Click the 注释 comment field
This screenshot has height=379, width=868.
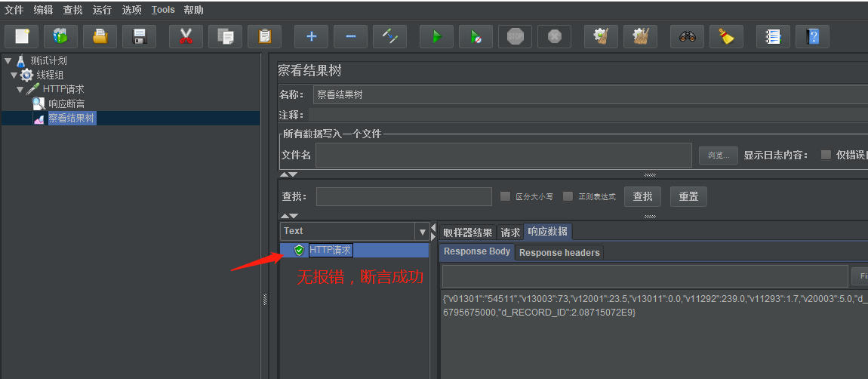[588, 116]
